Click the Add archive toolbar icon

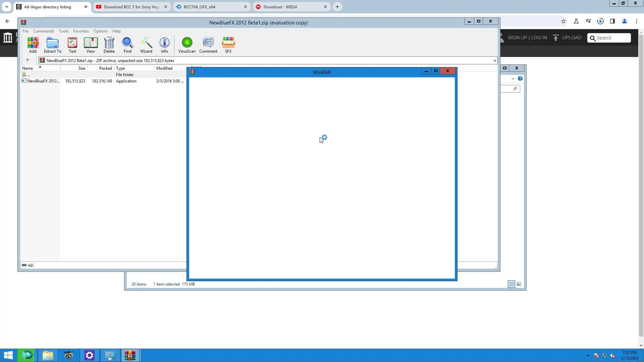[33, 45]
